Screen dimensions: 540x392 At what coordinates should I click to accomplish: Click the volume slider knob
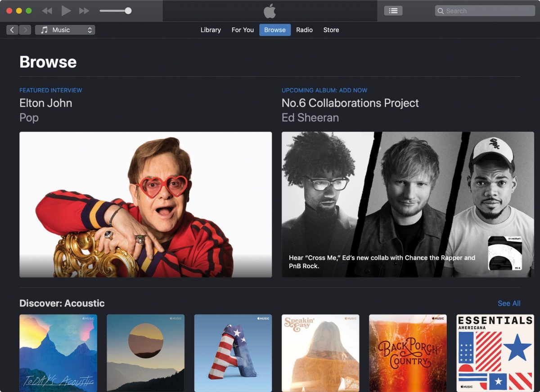[x=128, y=11]
